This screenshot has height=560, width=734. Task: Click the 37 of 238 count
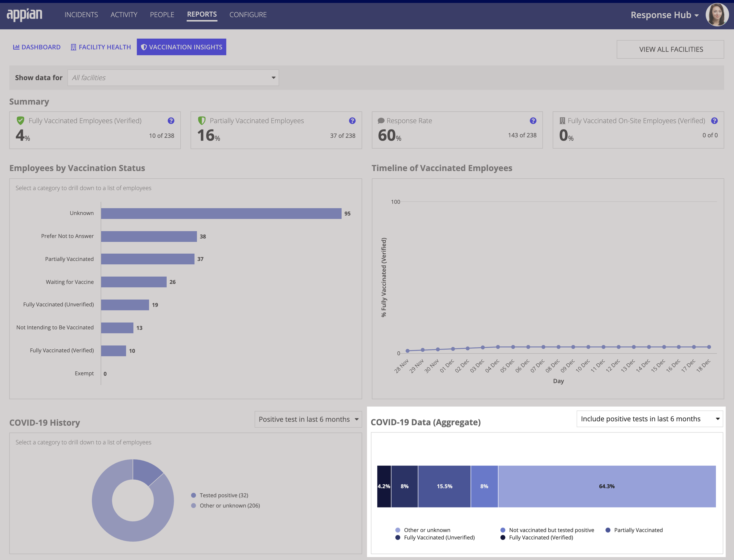point(343,136)
